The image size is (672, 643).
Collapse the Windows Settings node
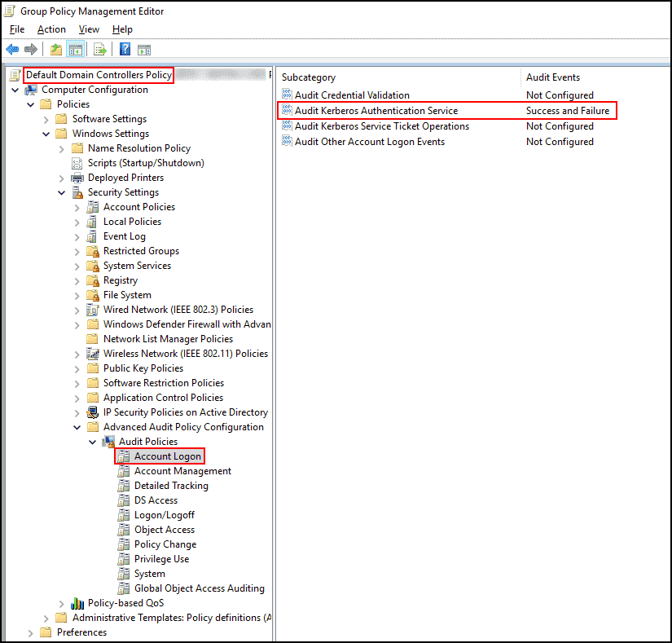click(x=46, y=134)
